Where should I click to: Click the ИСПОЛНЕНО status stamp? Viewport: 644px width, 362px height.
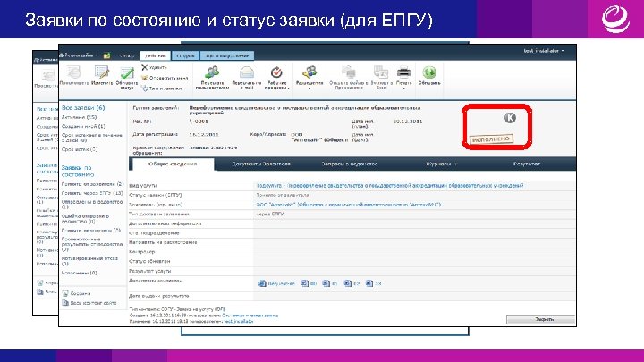click(x=491, y=139)
